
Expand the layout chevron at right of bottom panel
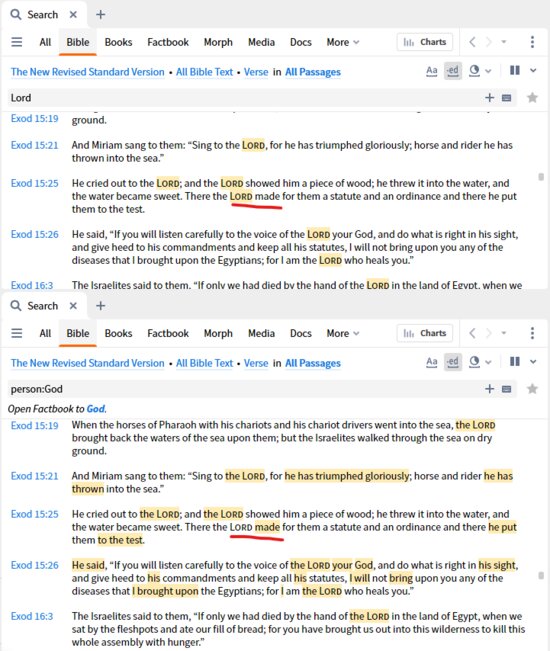533,362
